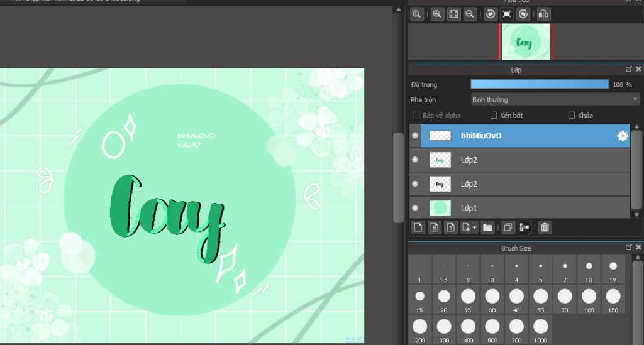Pick the 30 brush size preset
Screen dimensions: 644x345
[492, 300]
